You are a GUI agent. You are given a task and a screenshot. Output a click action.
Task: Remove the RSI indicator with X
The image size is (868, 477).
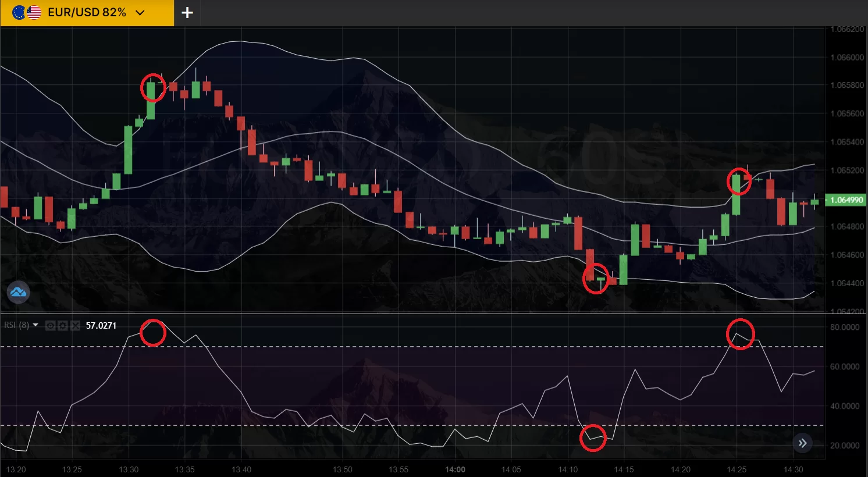75,326
